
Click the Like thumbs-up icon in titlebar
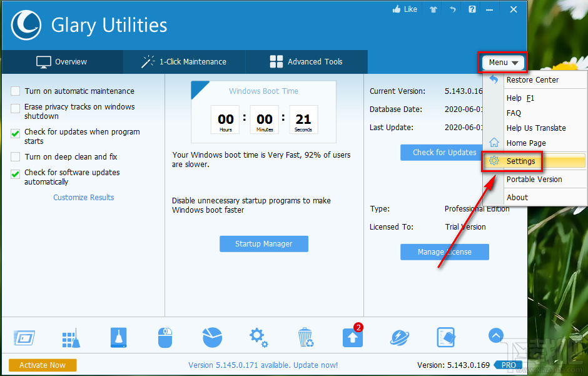(404, 9)
